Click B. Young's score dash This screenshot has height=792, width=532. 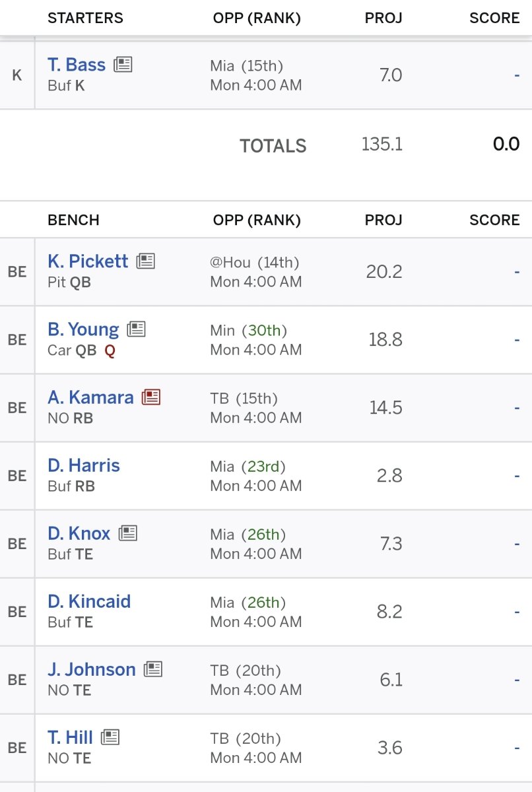pos(517,340)
